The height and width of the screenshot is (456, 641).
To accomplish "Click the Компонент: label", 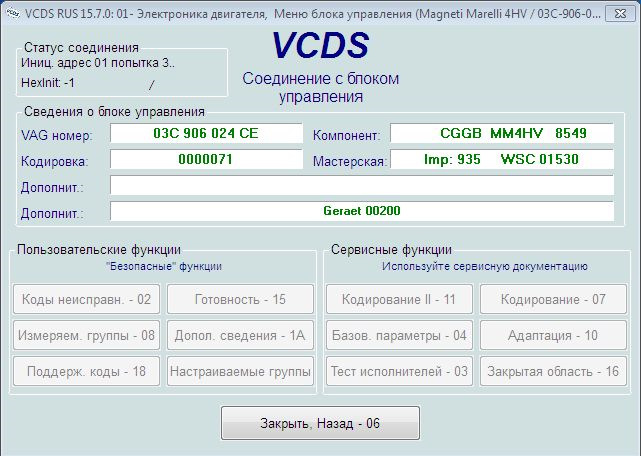I will (347, 135).
